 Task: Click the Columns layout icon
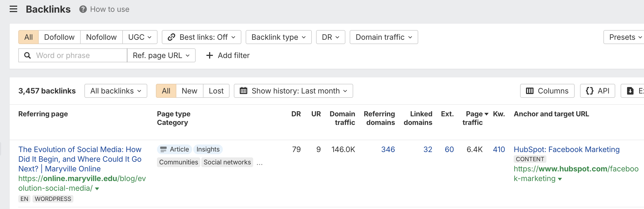529,91
